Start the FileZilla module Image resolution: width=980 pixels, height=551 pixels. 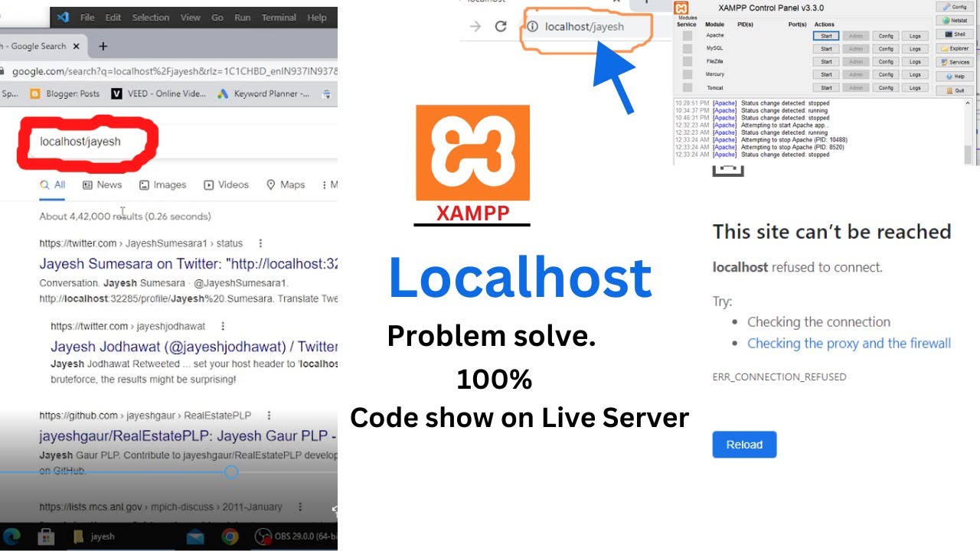pos(826,62)
